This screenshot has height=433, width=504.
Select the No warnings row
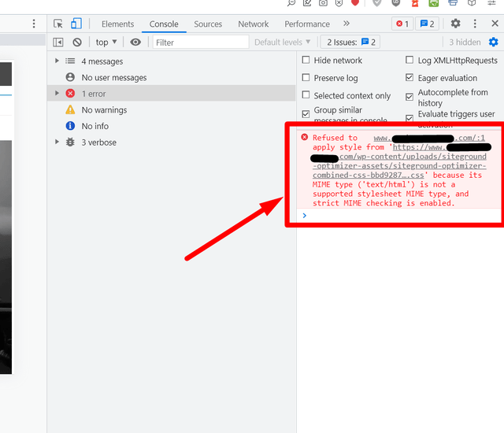click(x=172, y=110)
